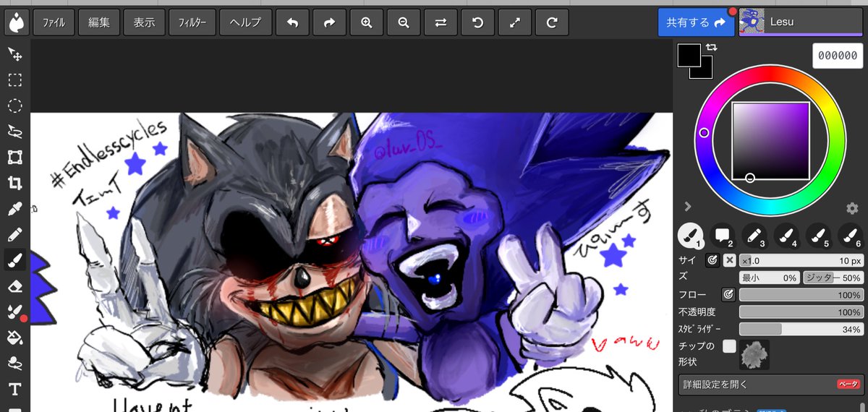Zoom in on the canvas
Screen dimensions: 868x412
click(x=367, y=22)
